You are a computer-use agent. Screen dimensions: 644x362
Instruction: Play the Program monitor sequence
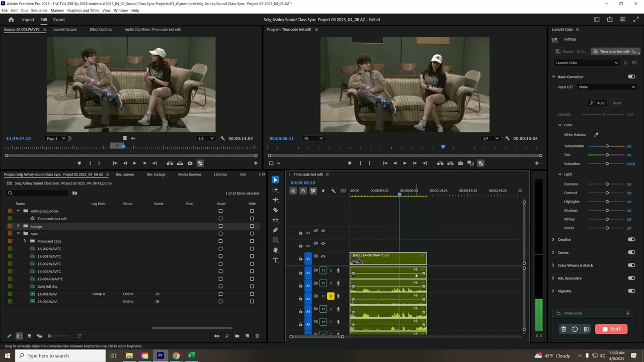[x=405, y=163]
